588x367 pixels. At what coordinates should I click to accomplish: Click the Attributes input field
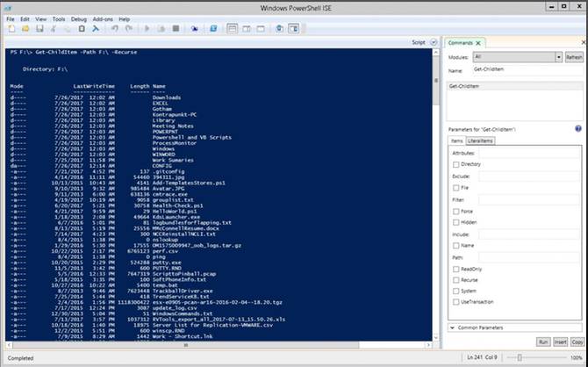[528, 153]
